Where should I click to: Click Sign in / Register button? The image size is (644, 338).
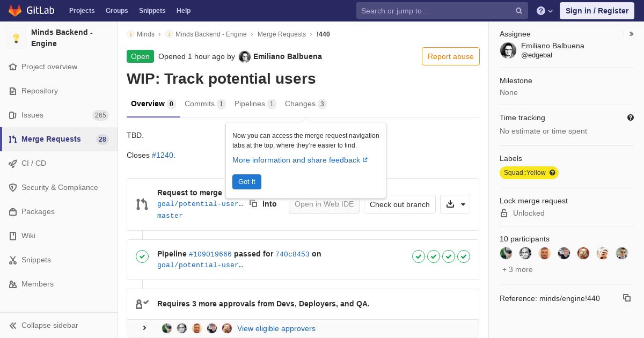(597, 11)
